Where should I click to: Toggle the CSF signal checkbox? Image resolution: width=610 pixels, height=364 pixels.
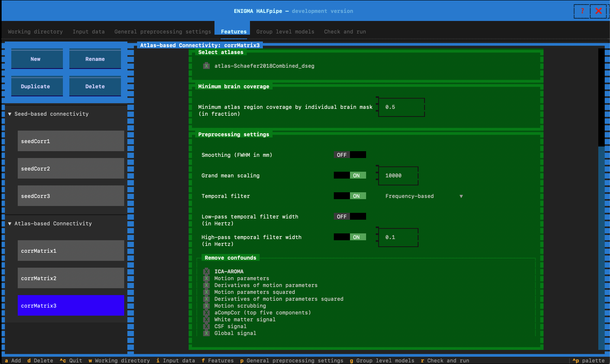206,326
